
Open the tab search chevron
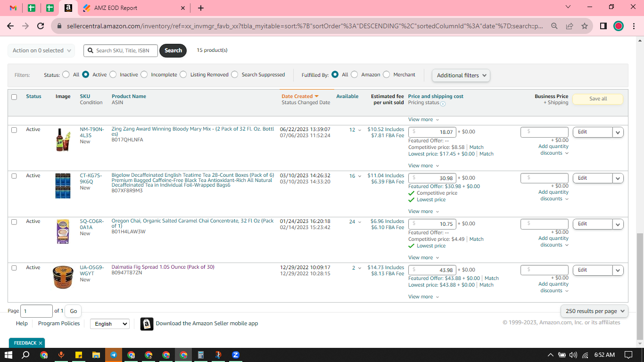568,7
